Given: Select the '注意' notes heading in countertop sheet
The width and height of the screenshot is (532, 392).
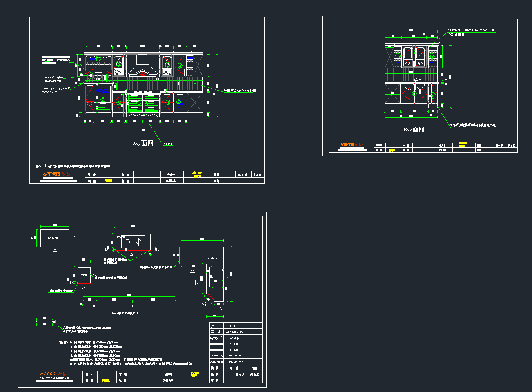Looking at the screenshot, I should coord(63,342).
